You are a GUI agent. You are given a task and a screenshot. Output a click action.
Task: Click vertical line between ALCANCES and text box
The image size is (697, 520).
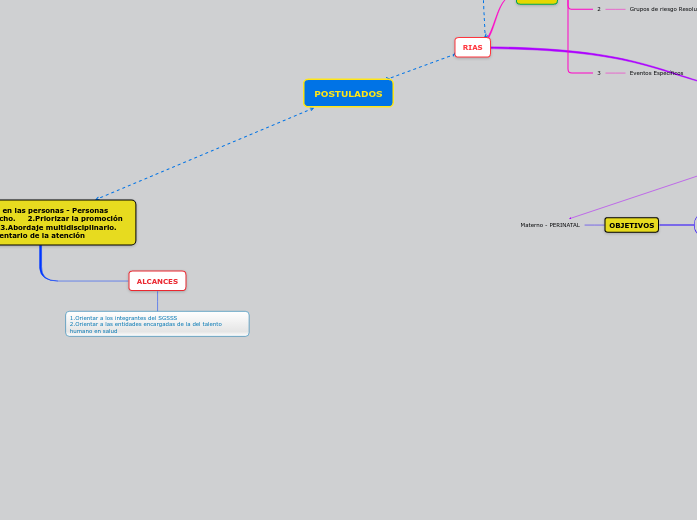pos(157,301)
